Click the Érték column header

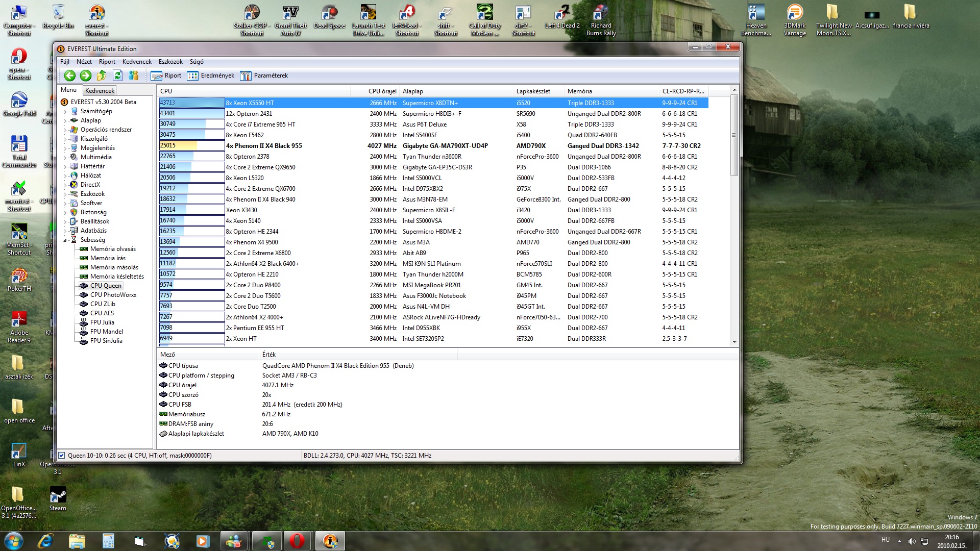click(359, 355)
